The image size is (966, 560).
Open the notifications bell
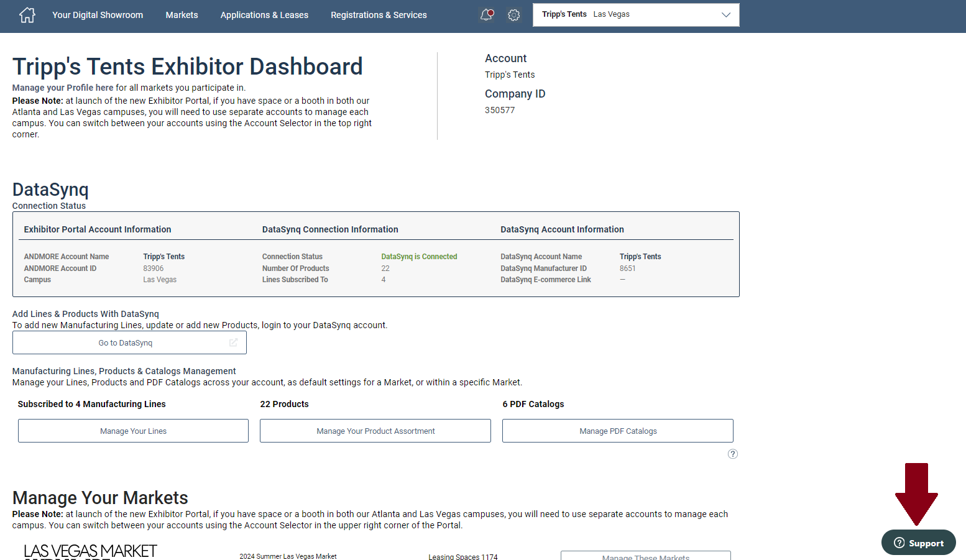(487, 15)
